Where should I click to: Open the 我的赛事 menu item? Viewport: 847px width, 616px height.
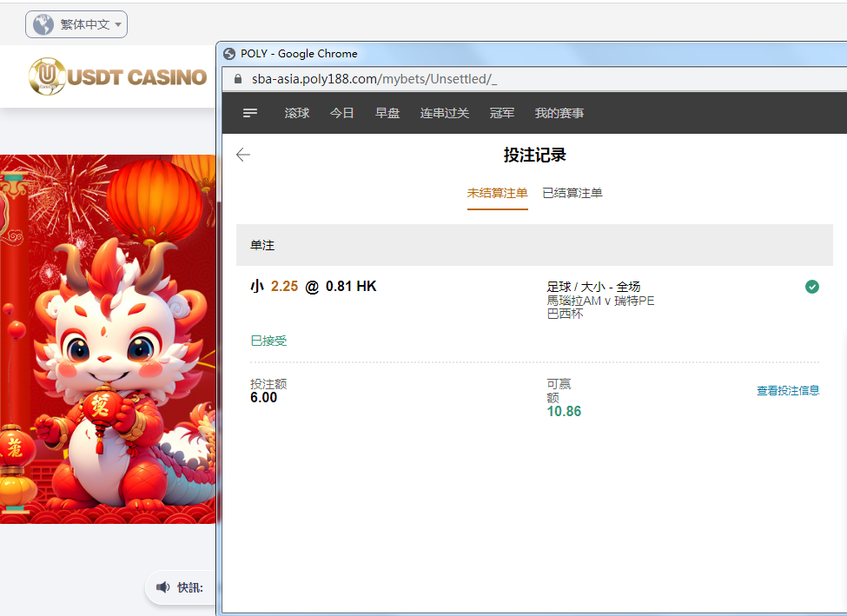[559, 113]
